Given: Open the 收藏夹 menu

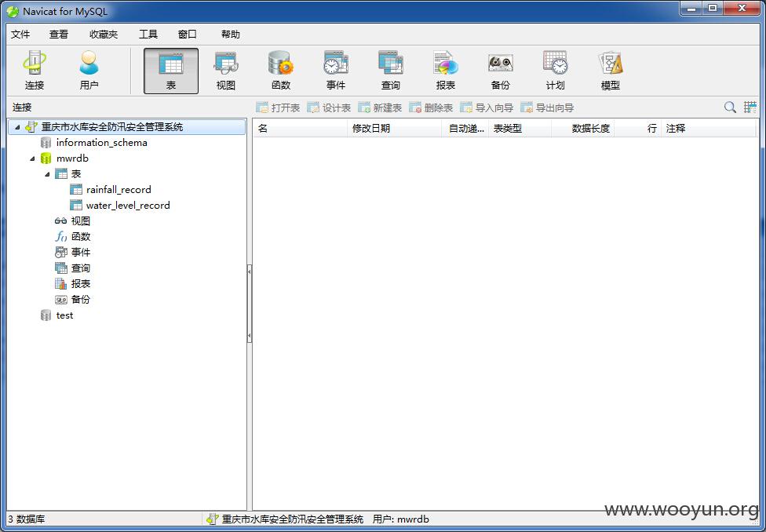Looking at the screenshot, I should tap(104, 35).
